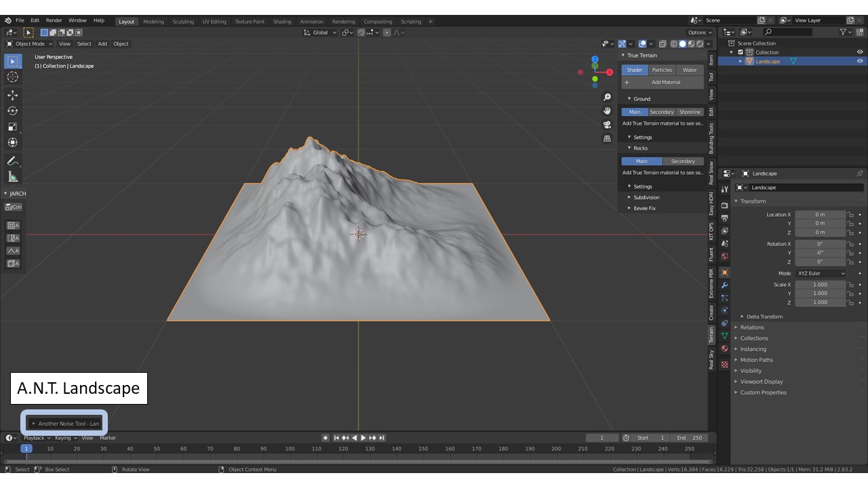Switch to the Sculpting workspace tab

pos(183,22)
